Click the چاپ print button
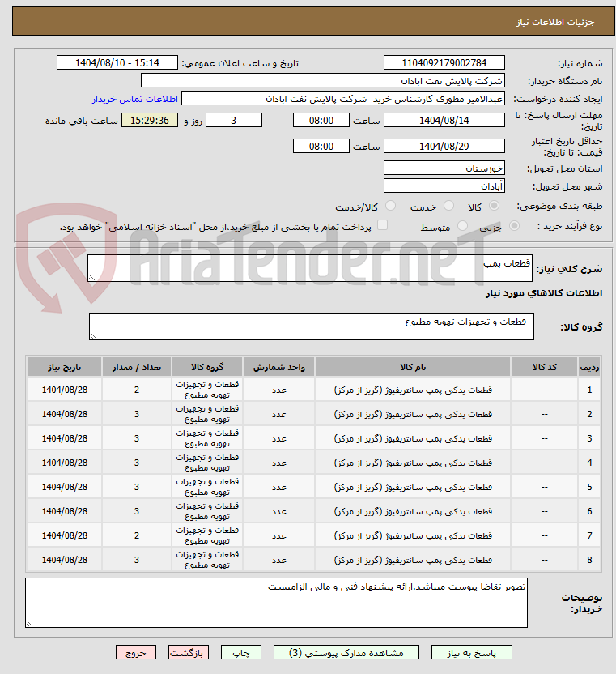 tap(241, 652)
